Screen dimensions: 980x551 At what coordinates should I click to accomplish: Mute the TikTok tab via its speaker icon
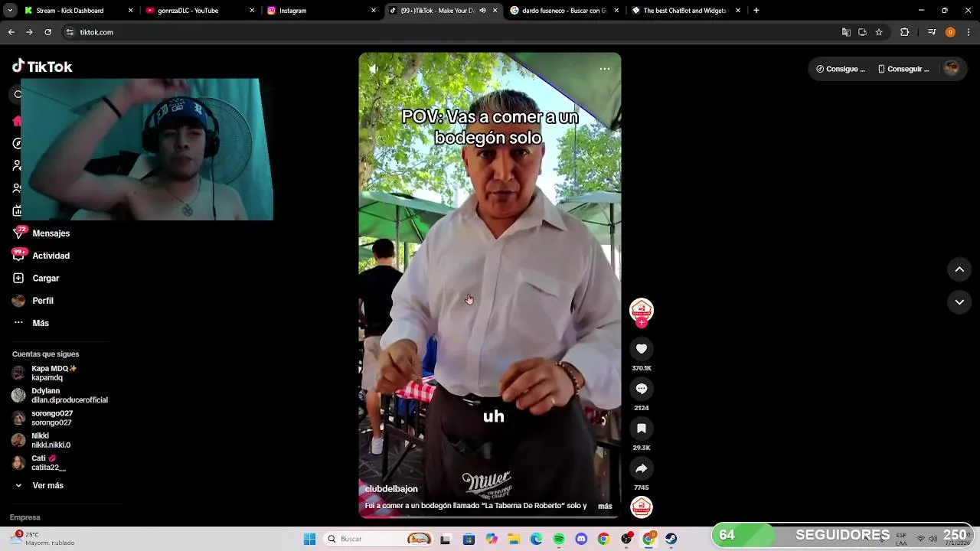coord(482,11)
